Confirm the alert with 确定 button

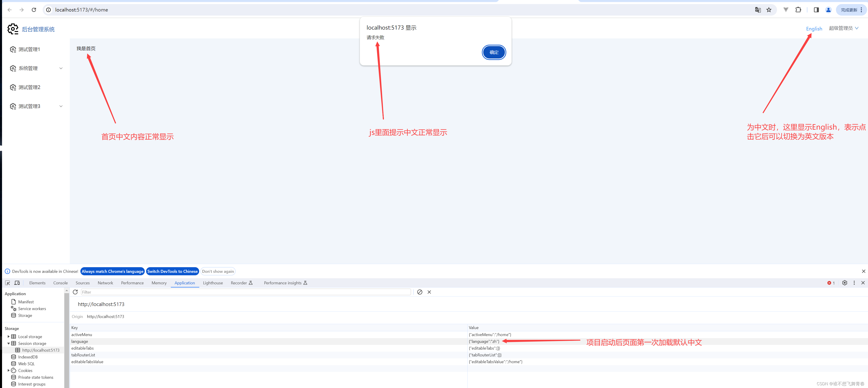point(494,52)
